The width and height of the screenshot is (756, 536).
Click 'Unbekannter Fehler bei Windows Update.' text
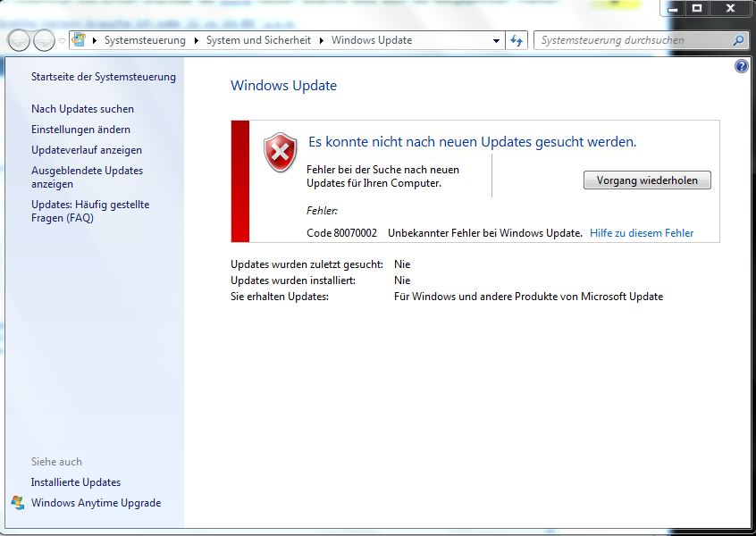click(x=485, y=233)
